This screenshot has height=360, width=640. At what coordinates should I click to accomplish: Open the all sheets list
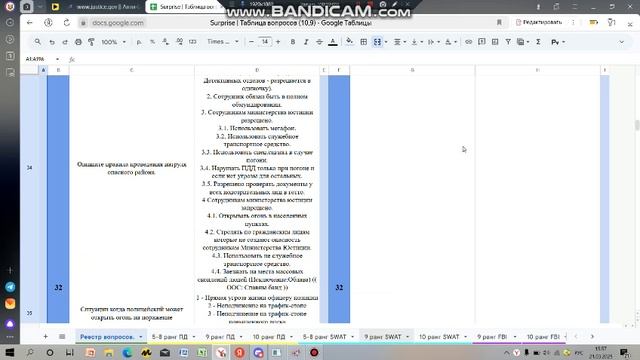tap(62, 336)
